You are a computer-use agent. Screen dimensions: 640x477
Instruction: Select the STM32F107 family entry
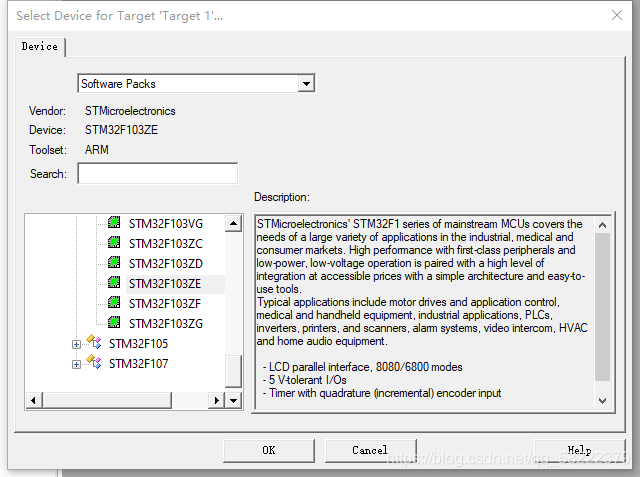tap(138, 364)
